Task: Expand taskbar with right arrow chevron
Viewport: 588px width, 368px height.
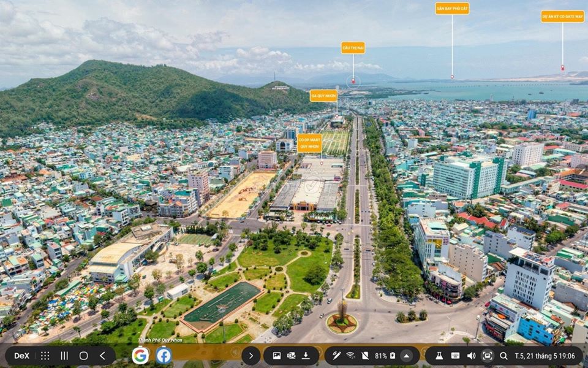Action: (x=251, y=356)
